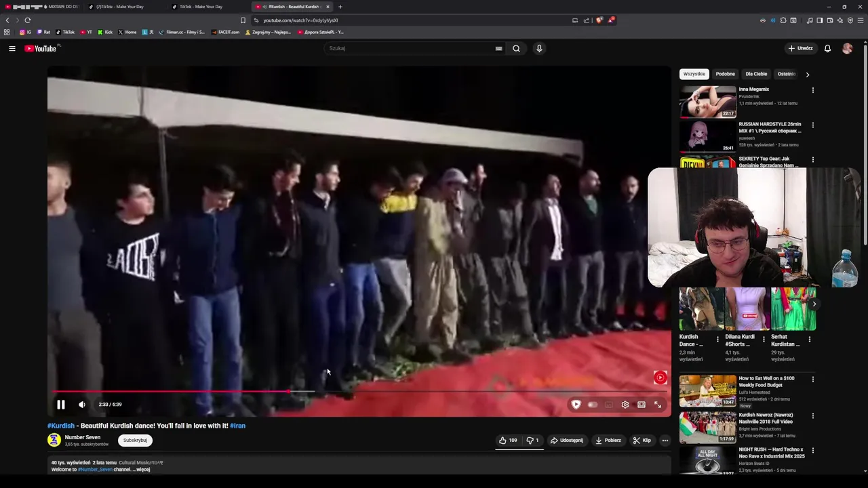Subscribe with Subskrybuj button
The height and width of the screenshot is (488, 868).
135,441
